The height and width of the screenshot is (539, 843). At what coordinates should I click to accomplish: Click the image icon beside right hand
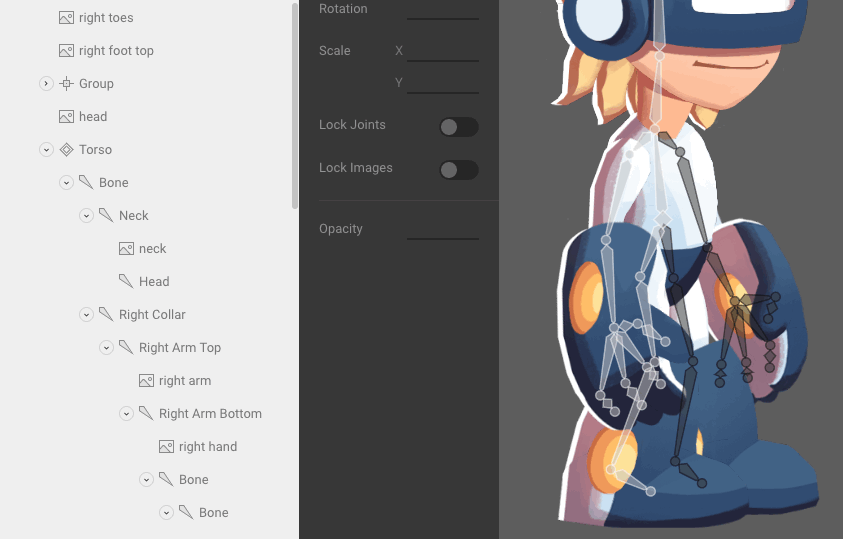[x=166, y=447]
